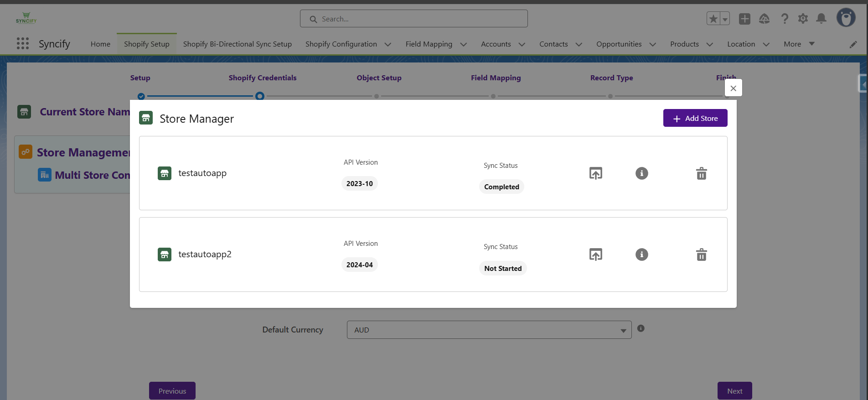
Task: Expand the Products chevron
Action: [x=710, y=44]
